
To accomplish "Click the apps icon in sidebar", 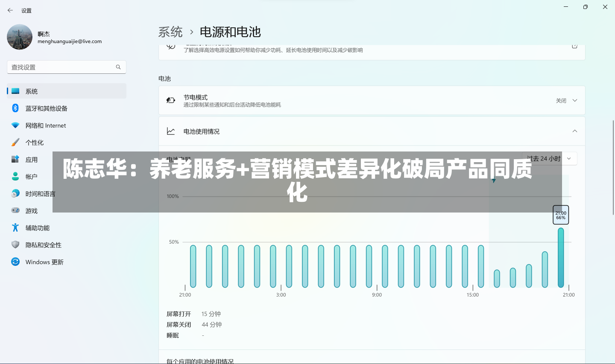I will pos(15,159).
